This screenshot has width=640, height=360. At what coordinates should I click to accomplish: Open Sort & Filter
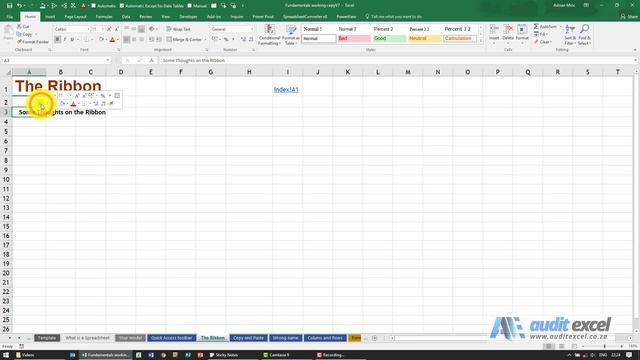pos(570,35)
